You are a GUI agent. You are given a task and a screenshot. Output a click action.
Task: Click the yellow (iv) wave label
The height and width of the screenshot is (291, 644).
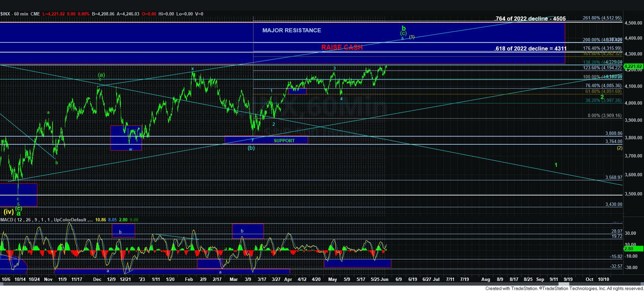click(x=8, y=212)
